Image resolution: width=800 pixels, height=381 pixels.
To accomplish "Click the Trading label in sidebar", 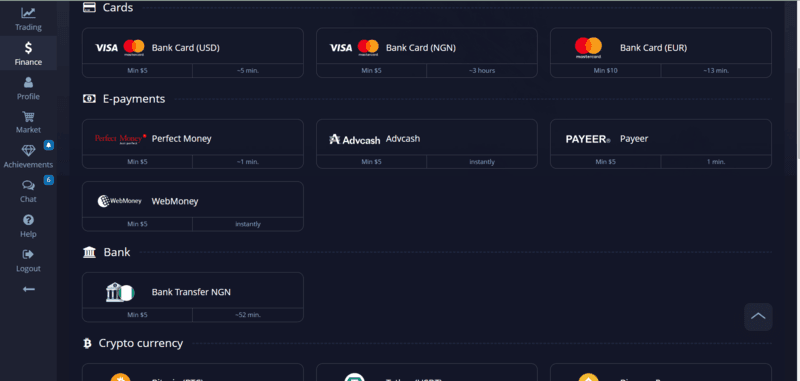I will (x=28, y=28).
